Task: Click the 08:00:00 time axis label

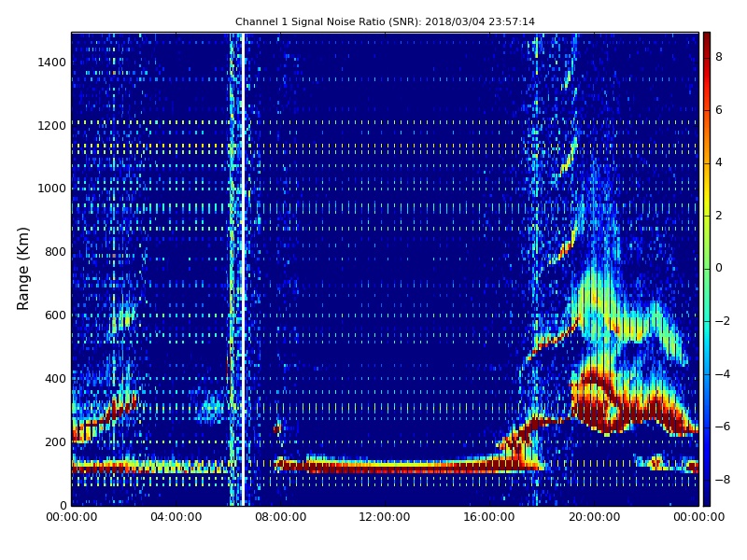Action: [x=281, y=517]
